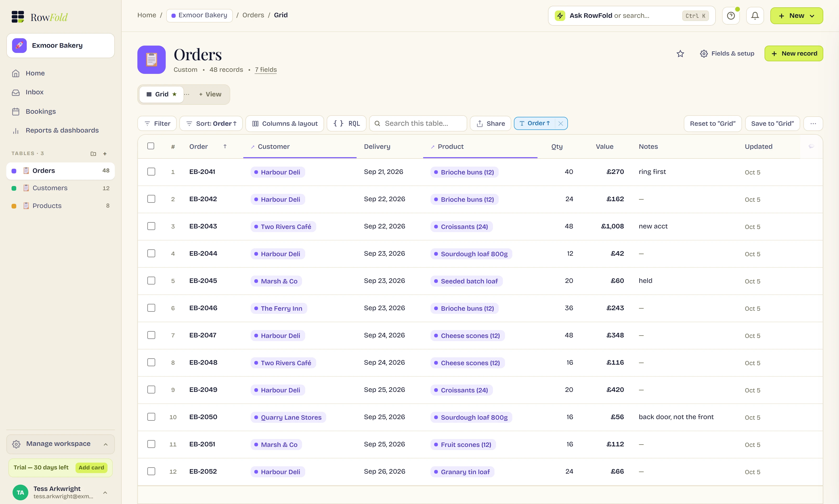Check the row for EB-2050

point(151,417)
